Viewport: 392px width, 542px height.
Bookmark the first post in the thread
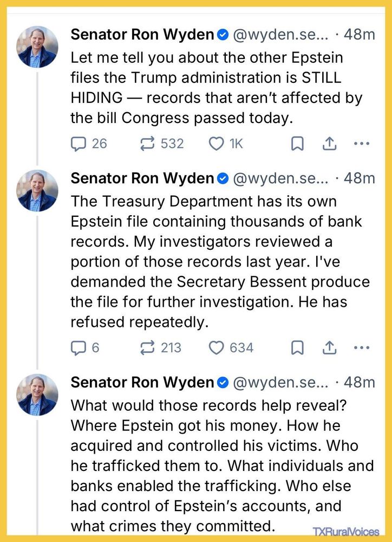pos(297,144)
